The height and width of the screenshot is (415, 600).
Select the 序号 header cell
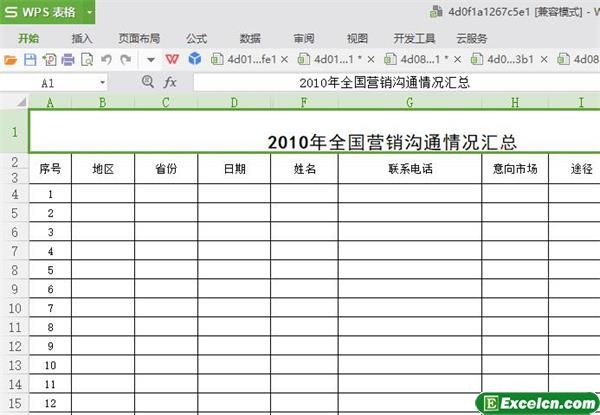click(x=50, y=168)
